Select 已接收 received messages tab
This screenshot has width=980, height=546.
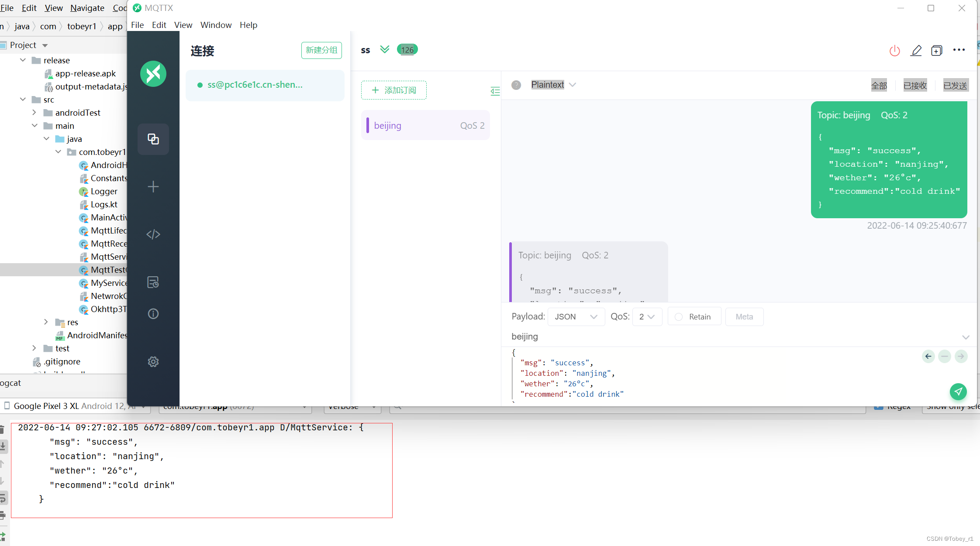click(x=915, y=85)
